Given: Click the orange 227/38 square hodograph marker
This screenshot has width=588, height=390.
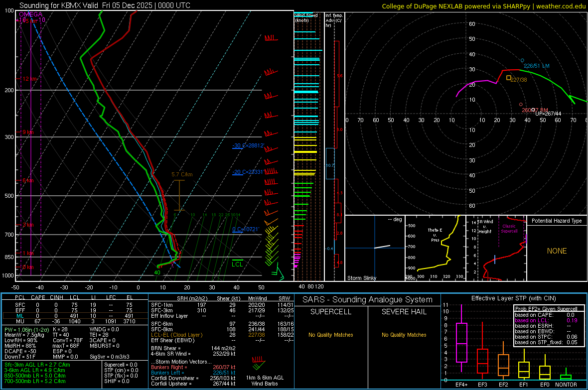Looking at the screenshot, I should 508,78.
